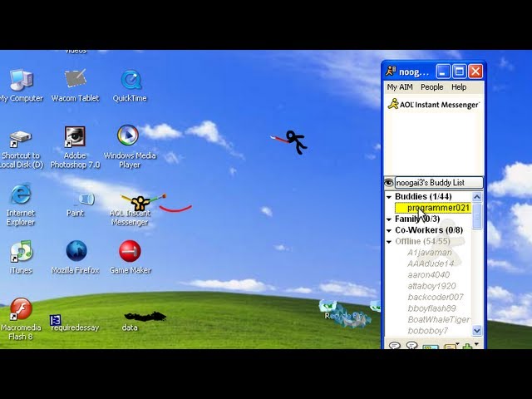This screenshot has width=532, height=399.
Task: Click the requiredessay file icon
Action: point(56,320)
